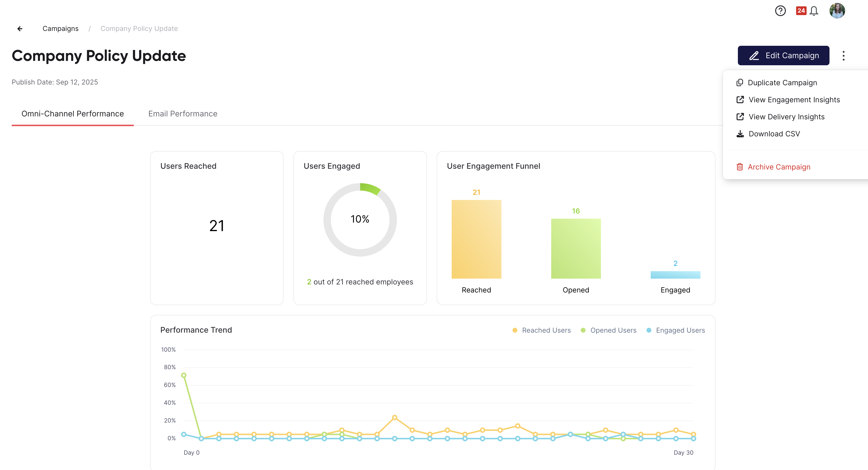Toggle Opened Users legend series

(x=608, y=330)
